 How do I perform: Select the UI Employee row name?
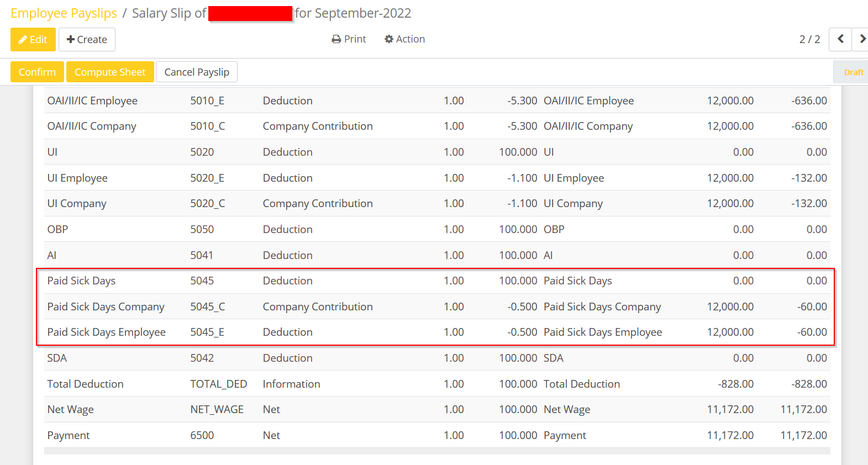pos(77,178)
